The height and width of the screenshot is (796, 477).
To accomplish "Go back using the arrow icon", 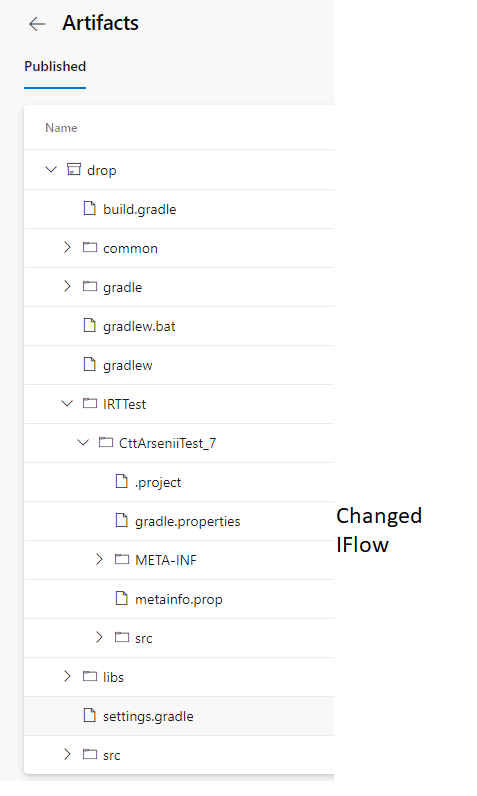I will click(37, 24).
